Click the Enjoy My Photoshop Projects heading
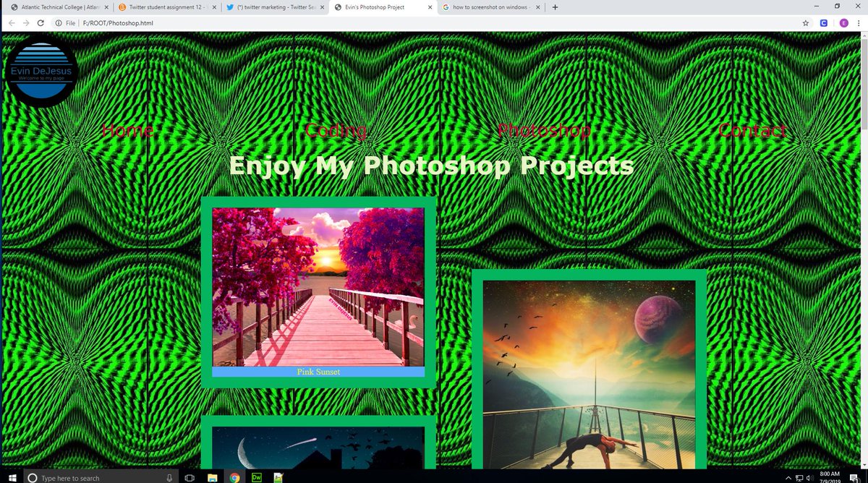Viewport: 868px width, 483px height. [431, 166]
